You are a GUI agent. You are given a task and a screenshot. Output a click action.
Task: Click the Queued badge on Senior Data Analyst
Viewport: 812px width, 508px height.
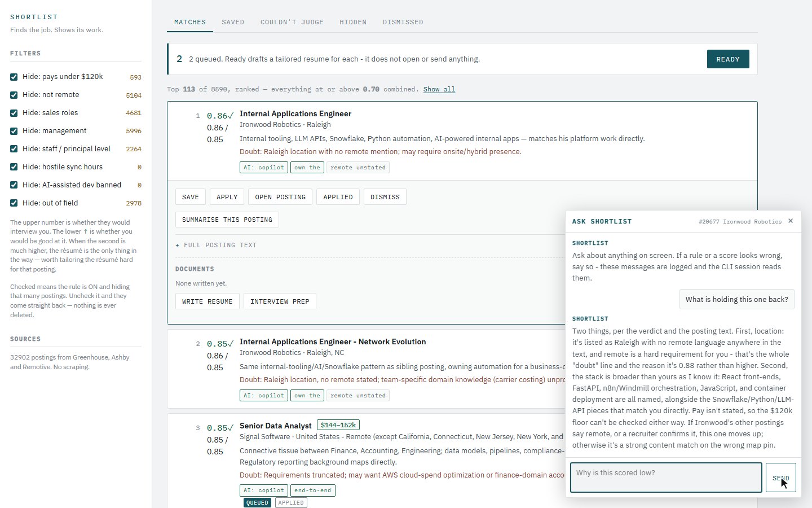[x=257, y=502]
